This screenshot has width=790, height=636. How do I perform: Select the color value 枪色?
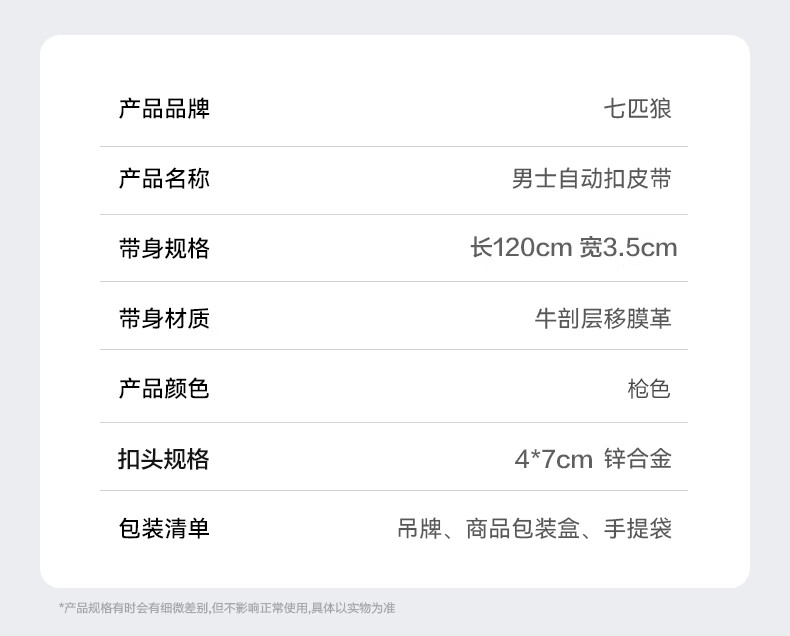pyautogui.click(x=649, y=389)
